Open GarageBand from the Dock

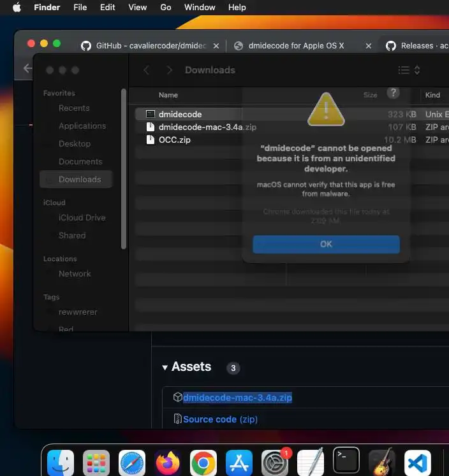(382, 463)
